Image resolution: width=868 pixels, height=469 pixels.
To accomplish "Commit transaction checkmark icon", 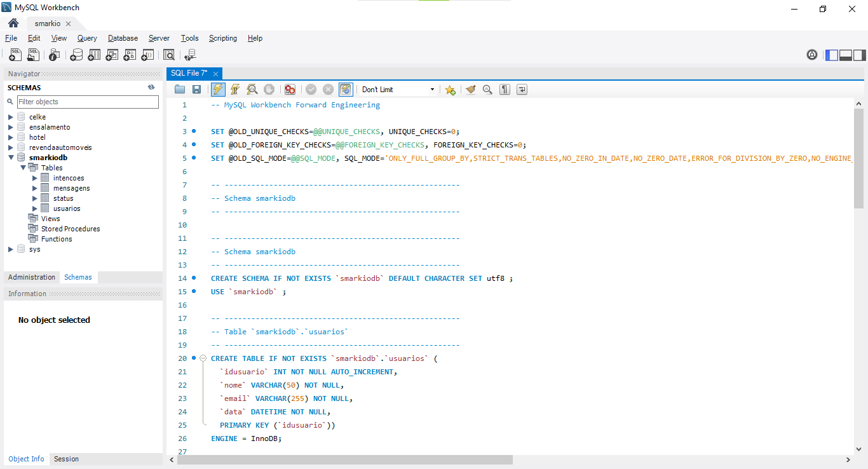I will click(311, 90).
